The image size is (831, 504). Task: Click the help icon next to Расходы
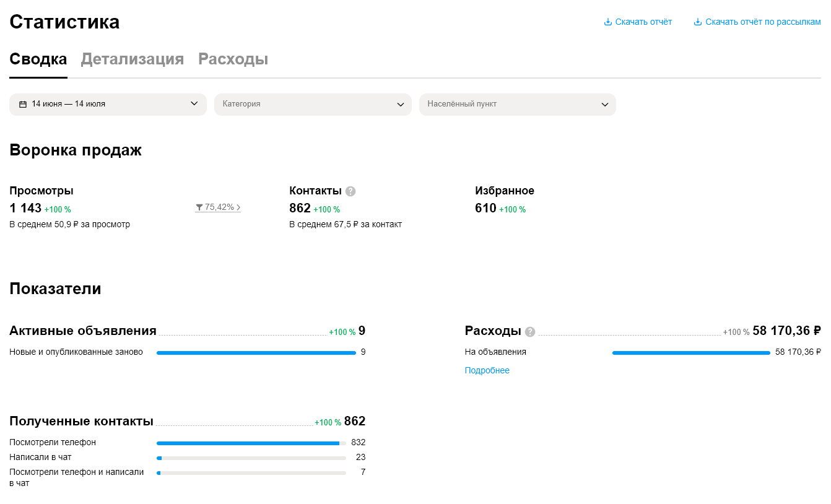(530, 332)
